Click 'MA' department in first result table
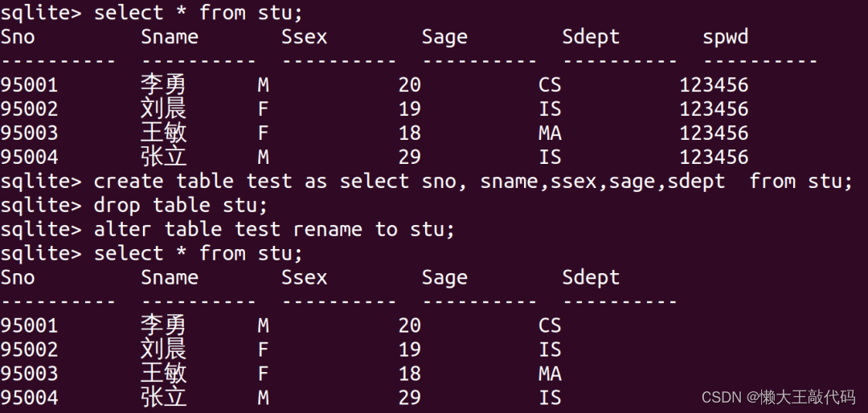Screen dimensions: 868x413 point(550,133)
